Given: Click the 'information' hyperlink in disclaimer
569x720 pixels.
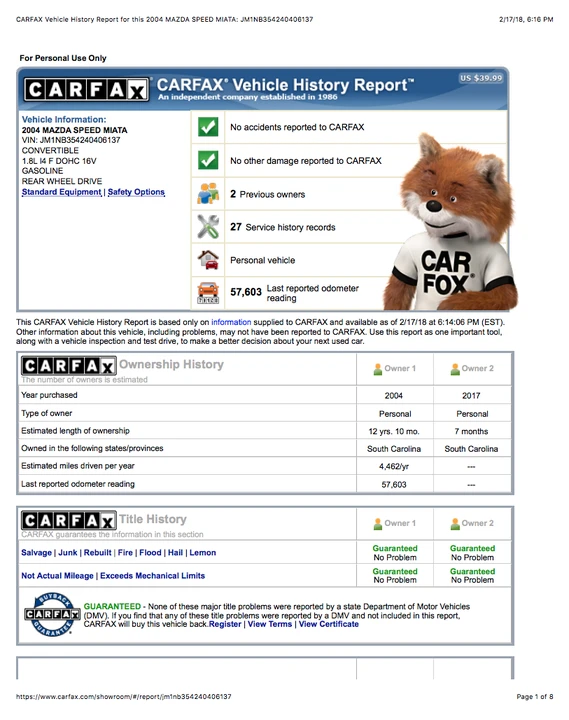Looking at the screenshot, I should [x=231, y=322].
